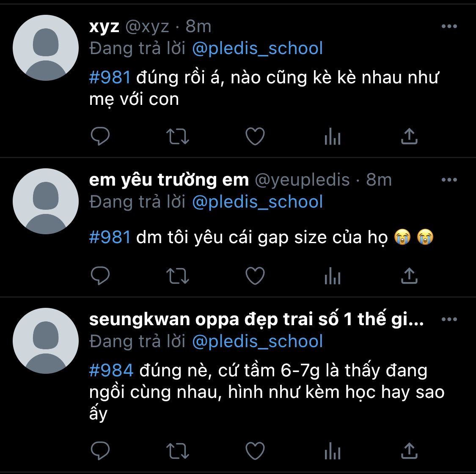The height and width of the screenshot is (474, 476).
Task: Share the yeupledis gap size tweet
Action: point(409,275)
